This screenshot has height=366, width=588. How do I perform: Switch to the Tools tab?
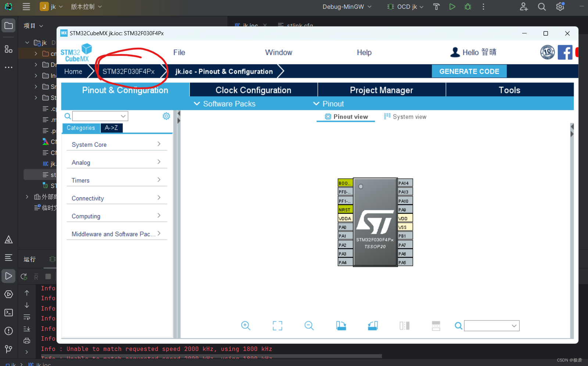point(510,90)
